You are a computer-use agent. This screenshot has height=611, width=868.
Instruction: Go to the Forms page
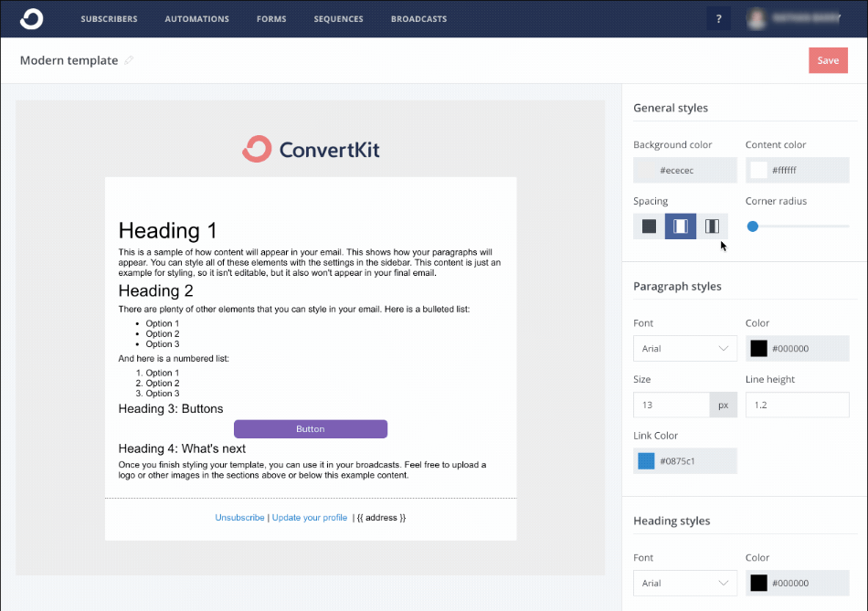pyautogui.click(x=271, y=19)
